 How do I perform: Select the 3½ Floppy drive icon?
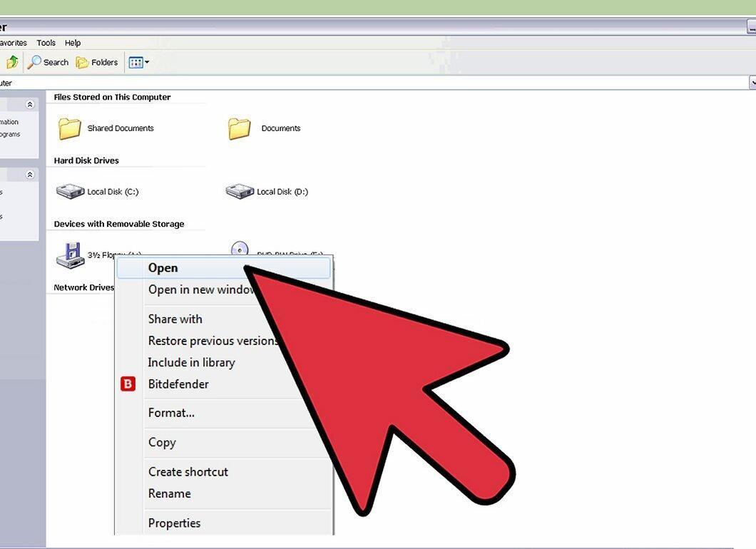71,255
